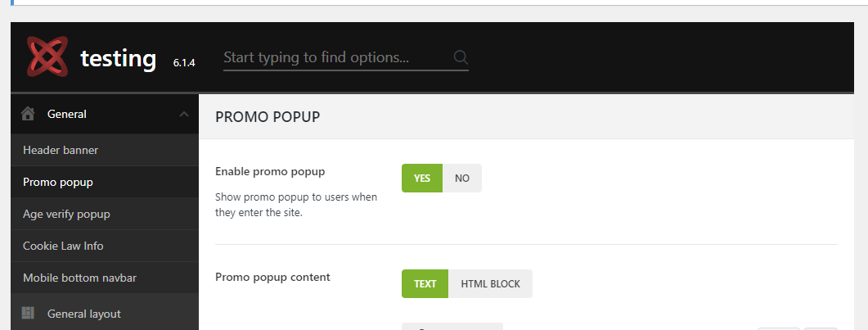Set Enable promo popup to NO
Image resolution: width=868 pixels, height=330 pixels.
pyautogui.click(x=462, y=179)
